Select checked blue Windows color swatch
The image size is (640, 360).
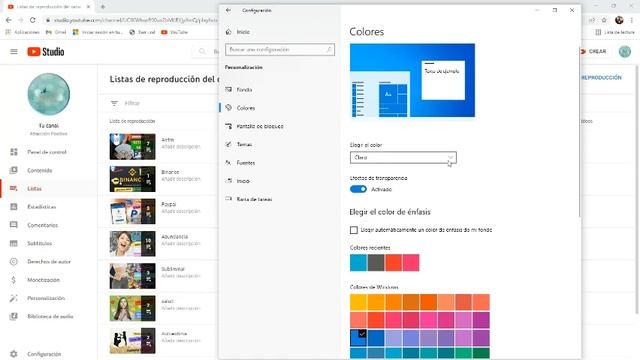(358, 338)
